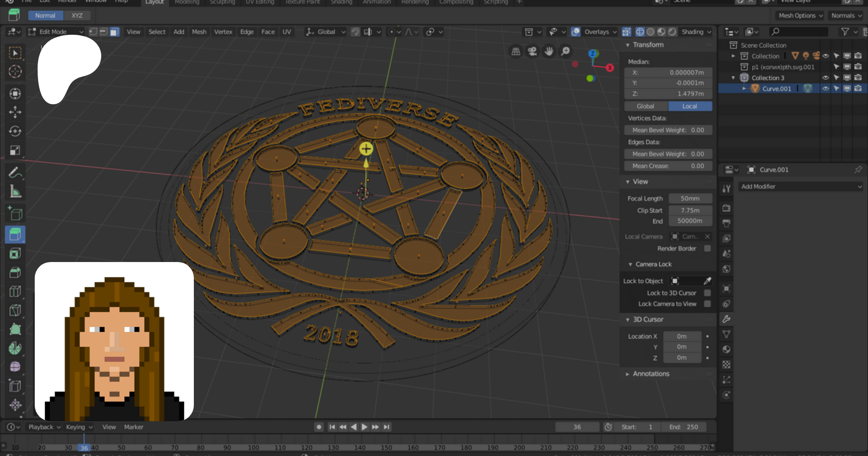This screenshot has width=868, height=456.
Task: Select the Rotate tool
Action: (x=15, y=131)
